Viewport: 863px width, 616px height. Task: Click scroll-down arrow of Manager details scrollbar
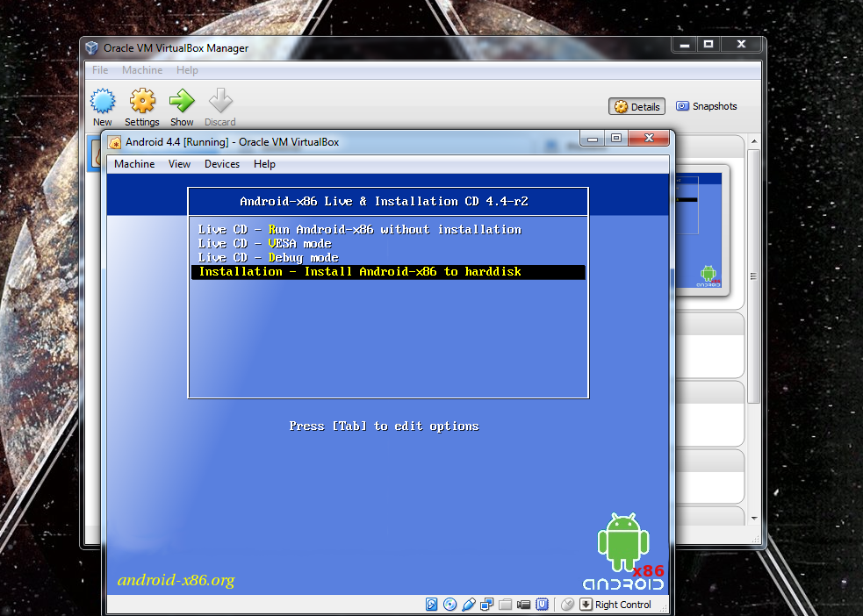(x=754, y=518)
